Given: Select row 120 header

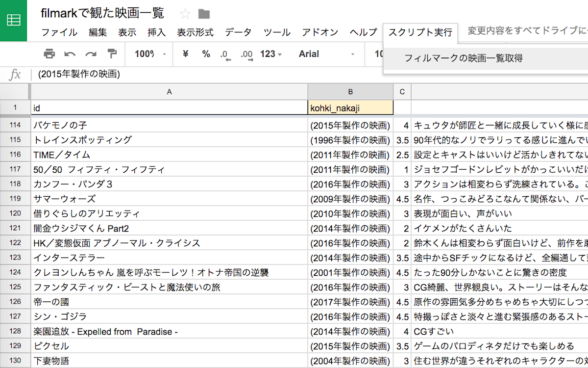Looking at the screenshot, I should [15, 213].
